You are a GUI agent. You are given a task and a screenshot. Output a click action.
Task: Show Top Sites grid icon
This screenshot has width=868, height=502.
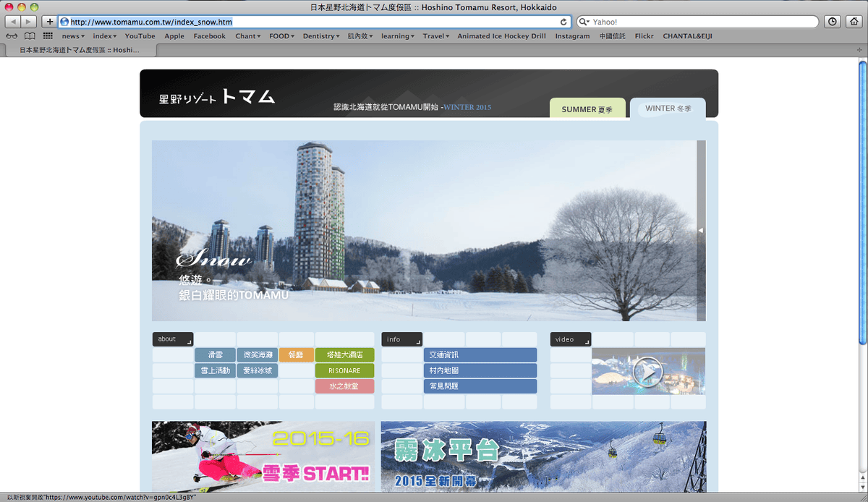pyautogui.click(x=48, y=35)
